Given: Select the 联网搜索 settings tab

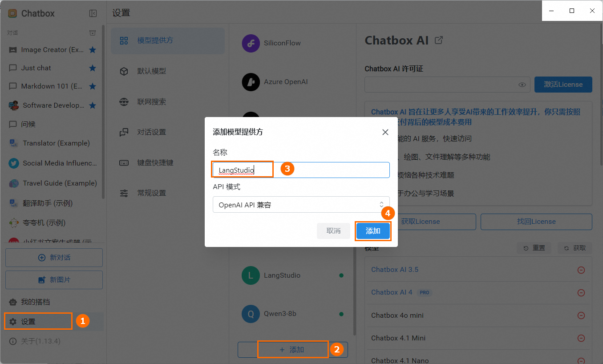Looking at the screenshot, I should [168, 102].
